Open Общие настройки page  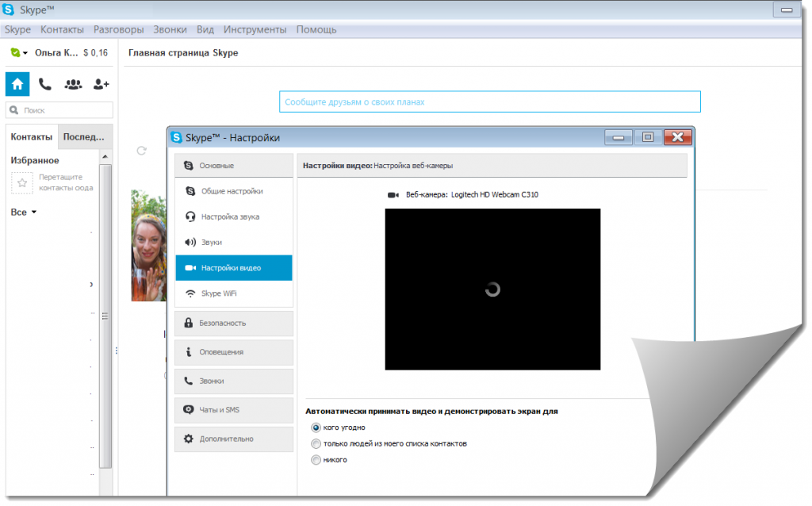click(234, 191)
